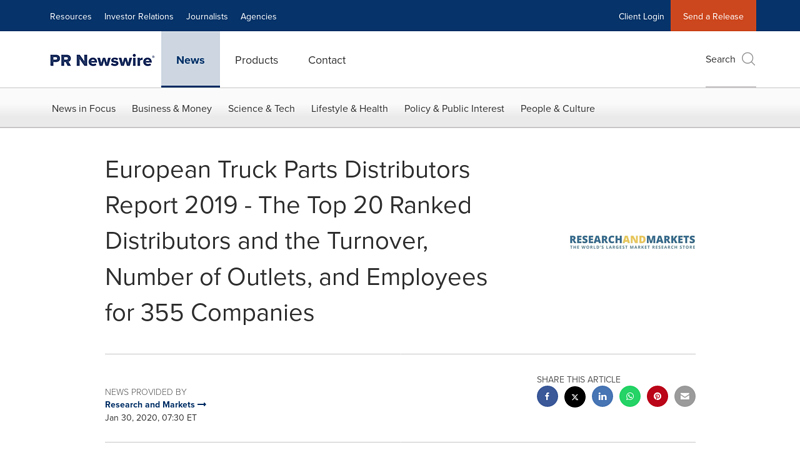Open the PR Newswire home logo

102,60
